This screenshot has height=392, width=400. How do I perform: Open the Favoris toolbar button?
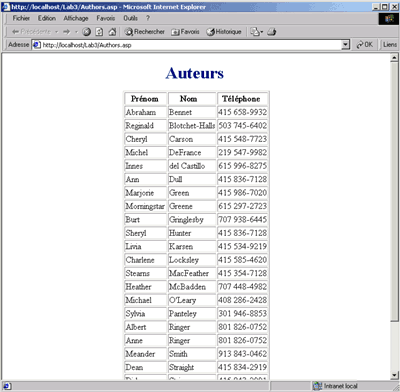[x=185, y=32]
